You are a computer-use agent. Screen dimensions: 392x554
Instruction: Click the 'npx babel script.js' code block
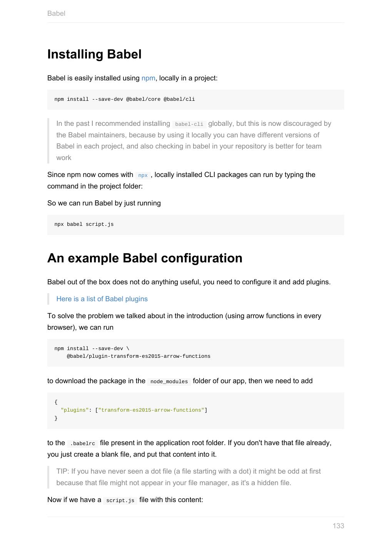(195, 225)
